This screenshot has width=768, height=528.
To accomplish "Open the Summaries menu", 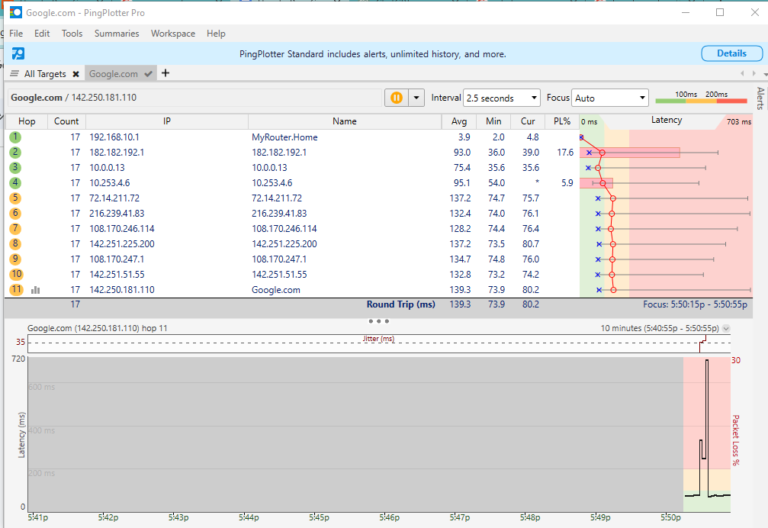I will (x=117, y=33).
